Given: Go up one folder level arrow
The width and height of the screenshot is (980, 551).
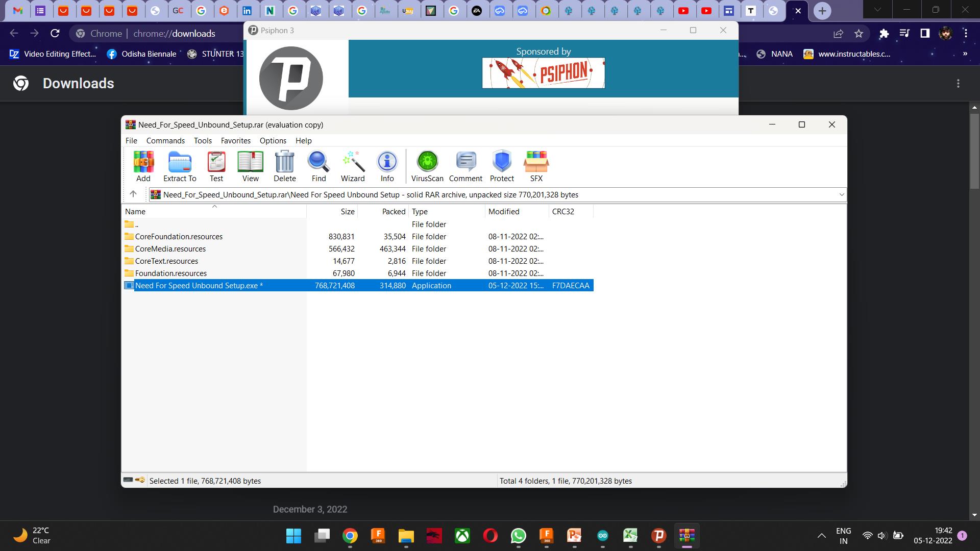Looking at the screenshot, I should pyautogui.click(x=133, y=194).
